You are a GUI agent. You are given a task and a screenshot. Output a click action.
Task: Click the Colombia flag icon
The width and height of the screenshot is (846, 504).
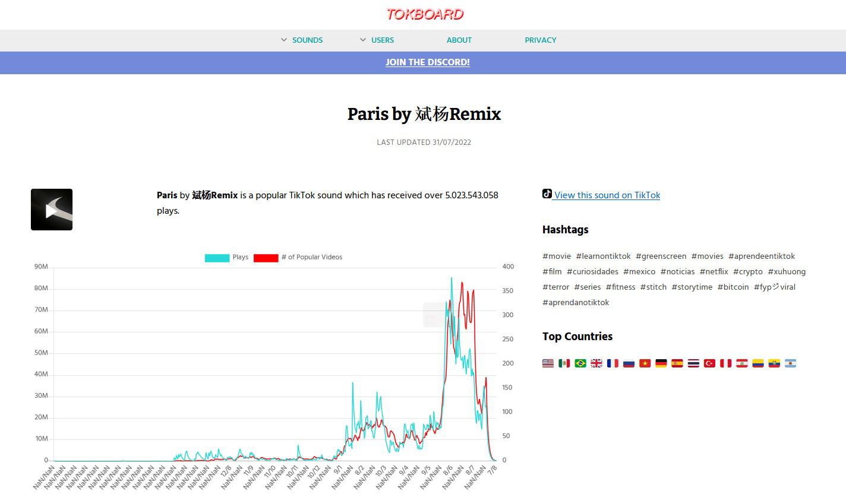[x=757, y=363]
